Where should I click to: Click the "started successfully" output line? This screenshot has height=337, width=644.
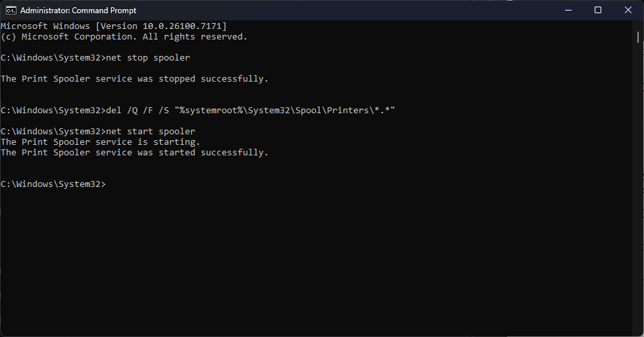[x=134, y=153]
